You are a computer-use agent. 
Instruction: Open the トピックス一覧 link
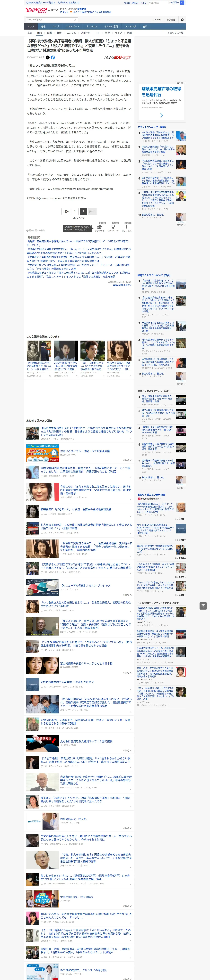click(175, 33)
